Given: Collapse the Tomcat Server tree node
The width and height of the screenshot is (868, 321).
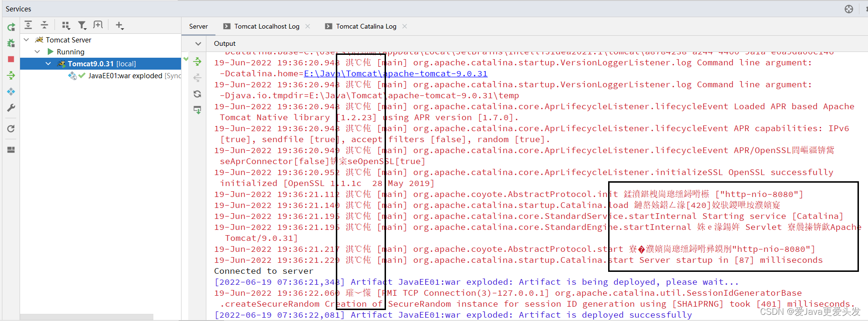Looking at the screenshot, I should click(26, 40).
